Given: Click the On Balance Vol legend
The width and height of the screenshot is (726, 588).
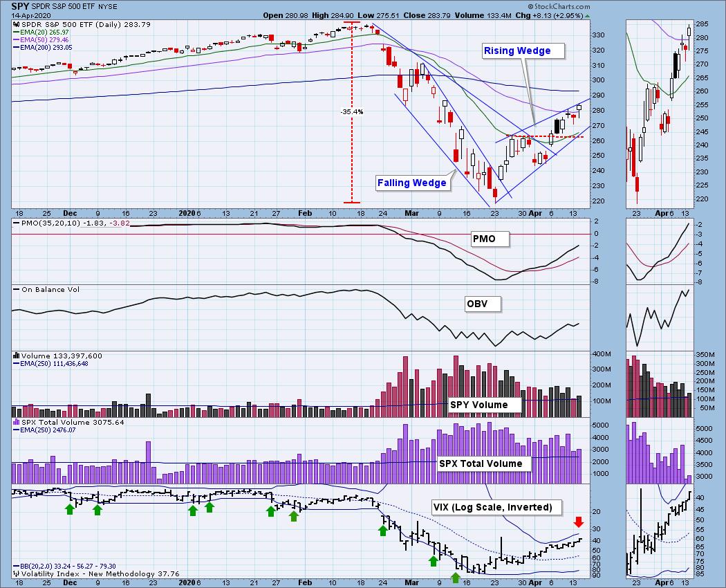Looking at the screenshot, I should [46, 290].
